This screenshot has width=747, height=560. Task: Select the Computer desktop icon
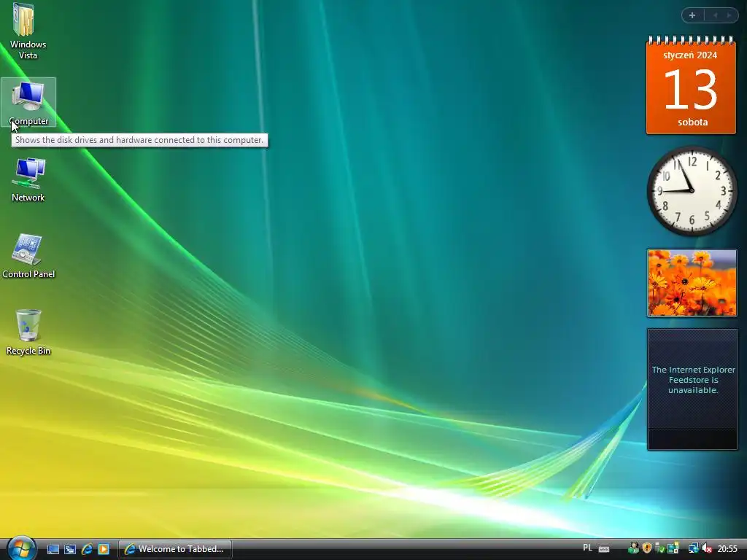click(x=28, y=102)
